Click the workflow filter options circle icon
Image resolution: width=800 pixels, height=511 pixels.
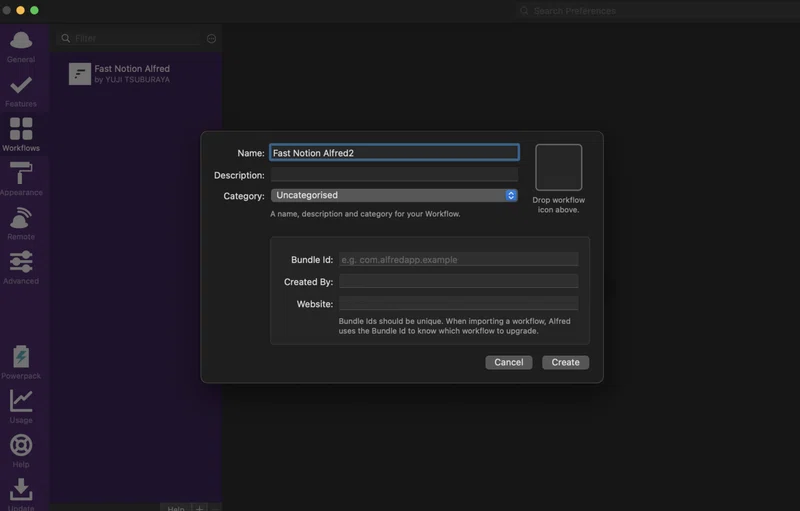[x=211, y=39]
